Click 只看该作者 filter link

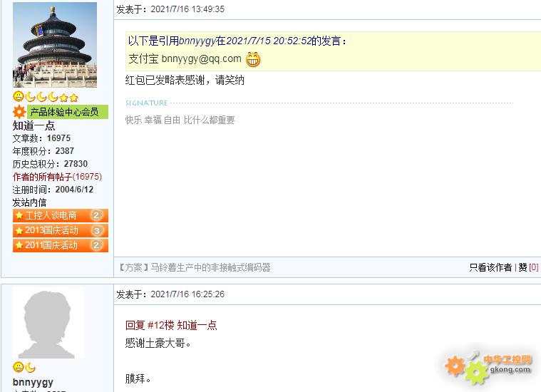coord(490,267)
